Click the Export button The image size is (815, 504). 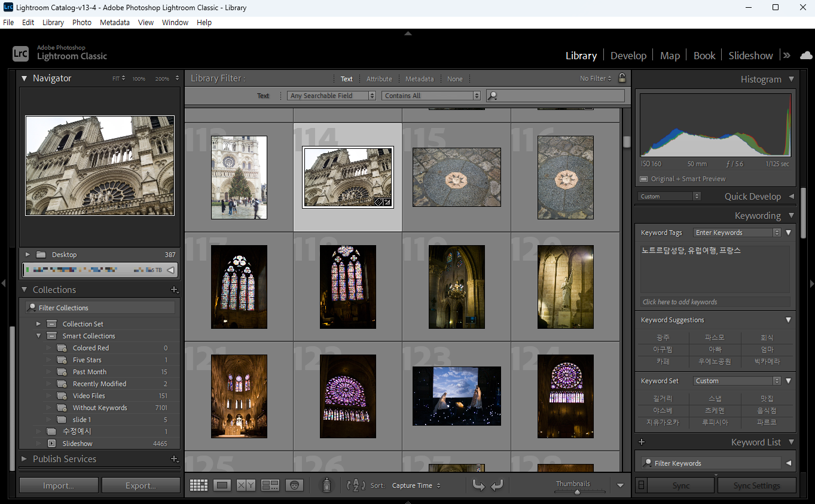pyautogui.click(x=141, y=485)
